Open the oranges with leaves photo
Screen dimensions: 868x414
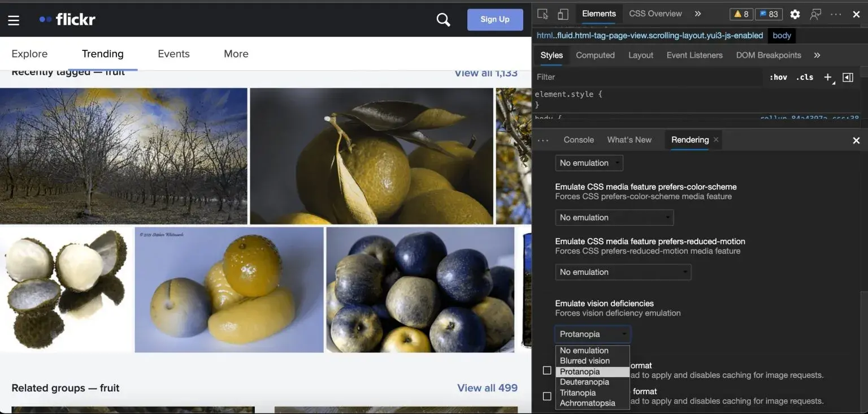372,156
